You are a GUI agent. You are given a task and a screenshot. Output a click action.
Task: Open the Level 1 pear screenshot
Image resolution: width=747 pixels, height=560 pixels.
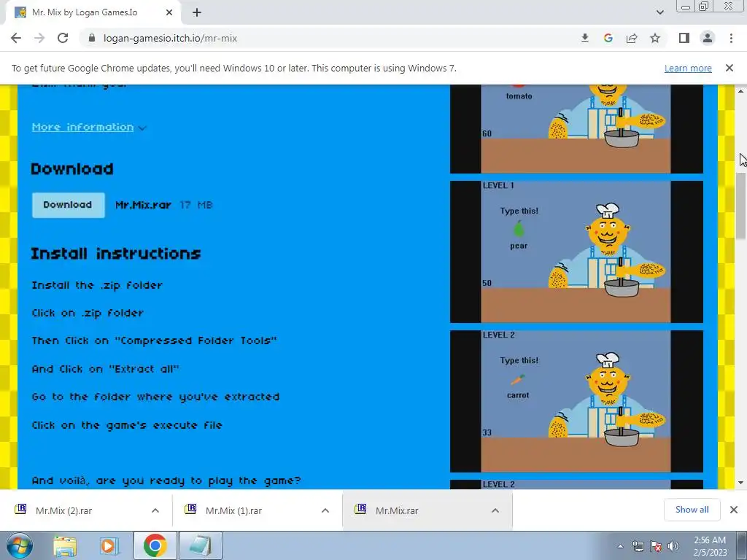point(576,252)
